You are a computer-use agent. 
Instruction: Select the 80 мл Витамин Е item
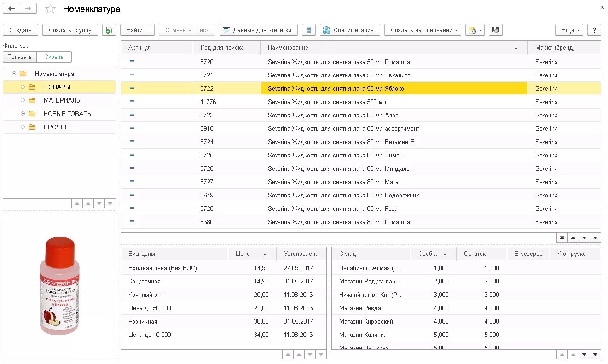tap(361, 142)
